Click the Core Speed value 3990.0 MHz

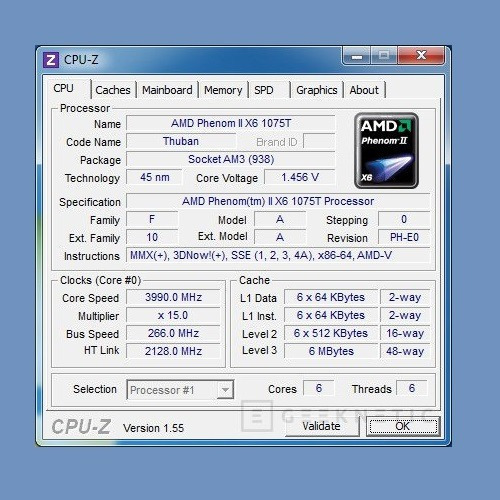pyautogui.click(x=173, y=297)
